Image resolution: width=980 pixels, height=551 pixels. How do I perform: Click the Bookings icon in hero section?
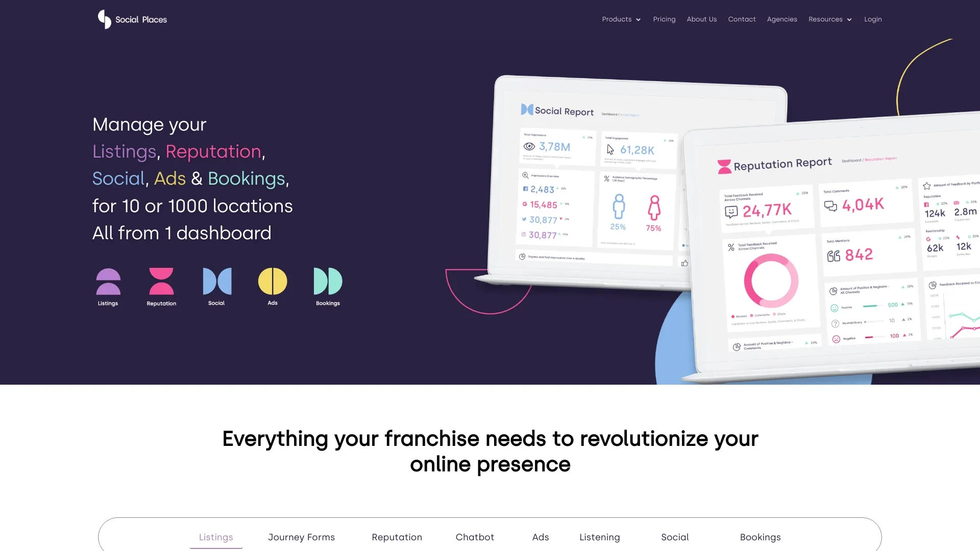coord(327,281)
